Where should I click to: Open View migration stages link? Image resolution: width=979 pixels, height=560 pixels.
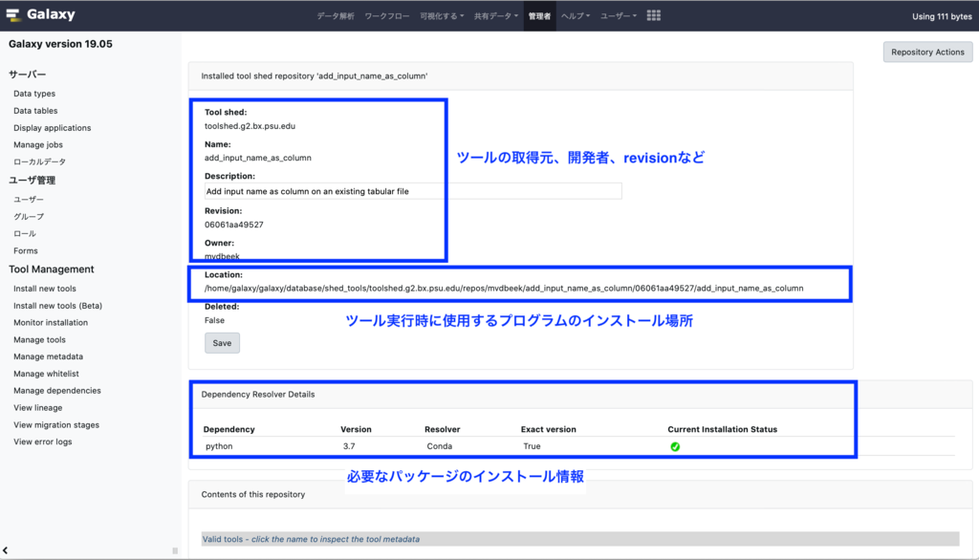coord(56,425)
